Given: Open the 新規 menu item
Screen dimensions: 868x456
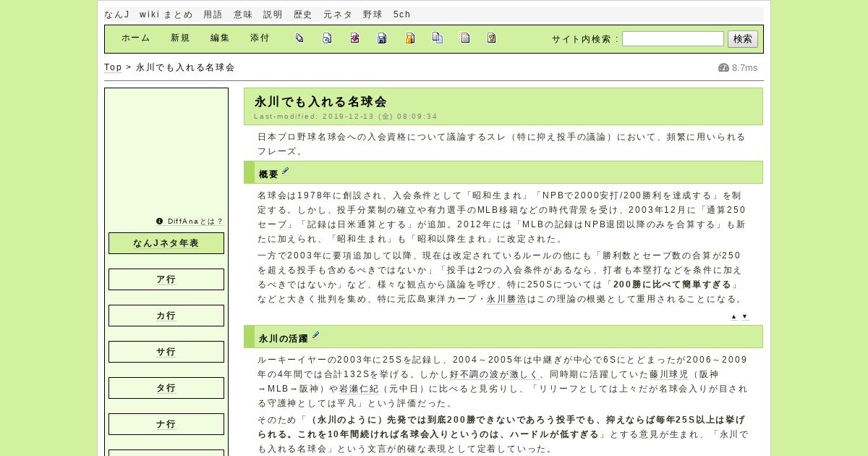Looking at the screenshot, I should pyautogui.click(x=180, y=38).
